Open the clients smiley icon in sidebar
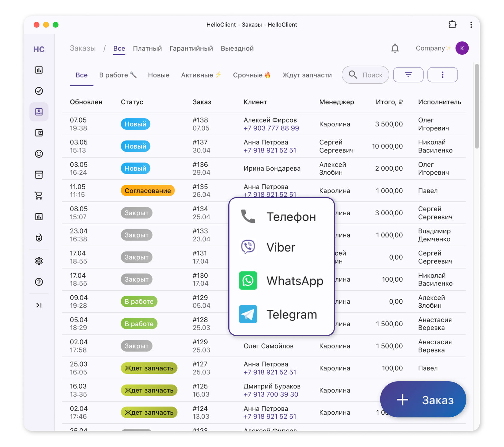This screenshot has height=447, width=504. 39,154
